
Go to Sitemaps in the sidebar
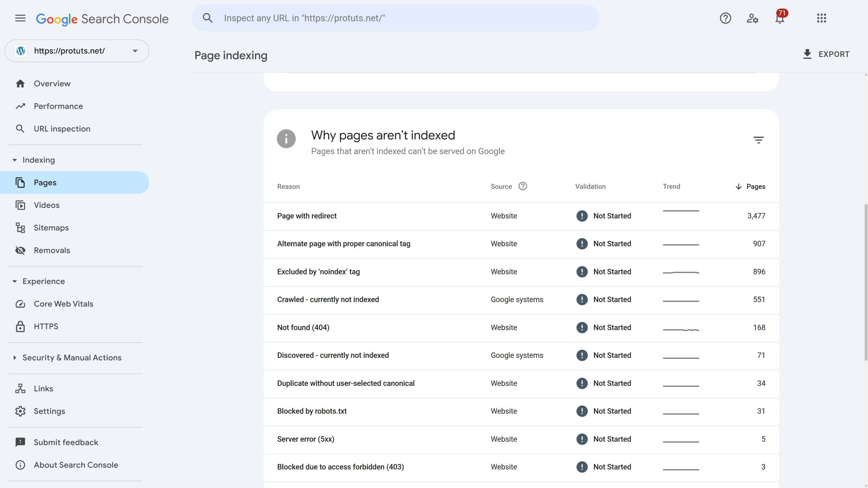tap(51, 228)
